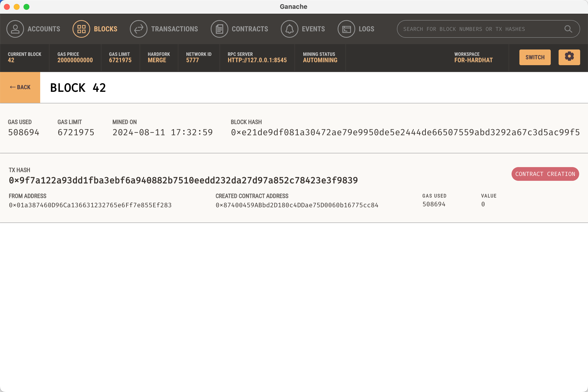Viewport: 588px width, 392px height.
Task: Open the Transactions arrows icon
Action: pyautogui.click(x=138, y=29)
